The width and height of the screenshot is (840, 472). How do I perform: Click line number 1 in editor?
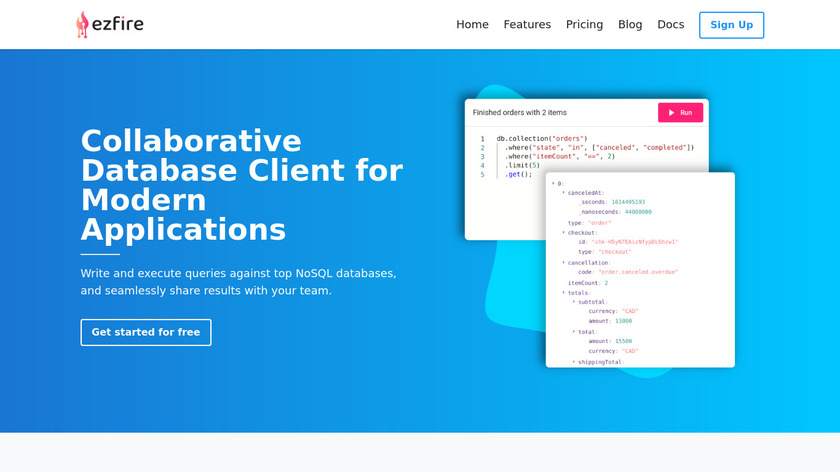tap(482, 138)
